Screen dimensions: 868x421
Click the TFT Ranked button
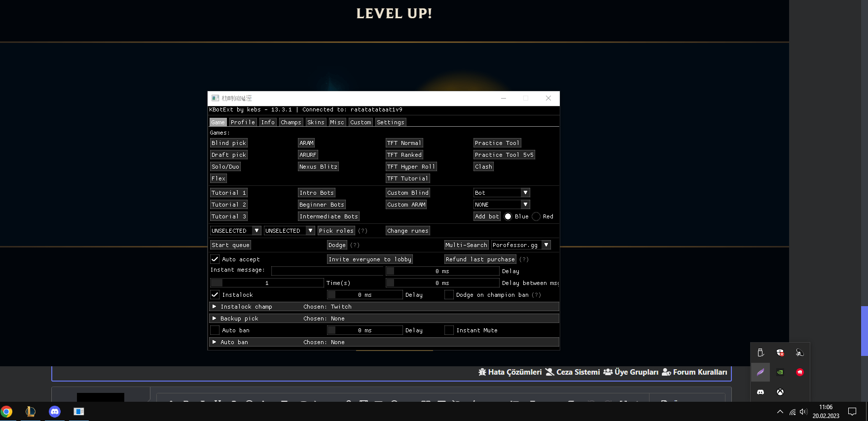pos(404,155)
